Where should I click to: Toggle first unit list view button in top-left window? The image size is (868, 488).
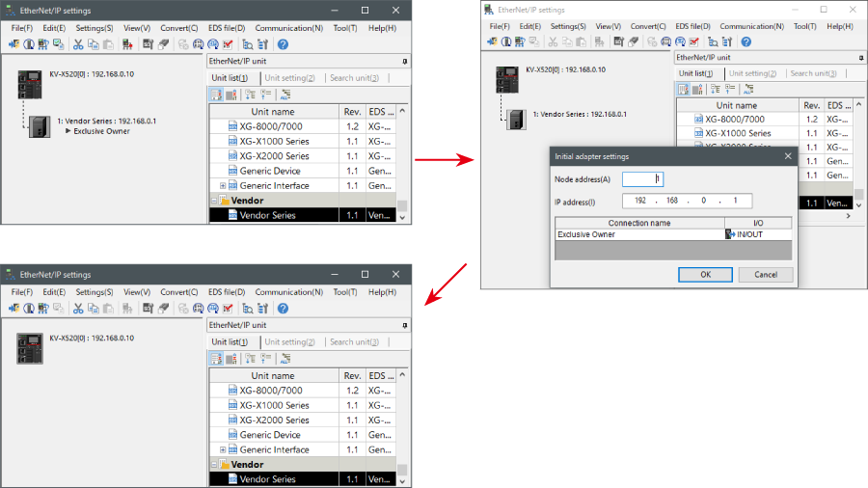(216, 94)
